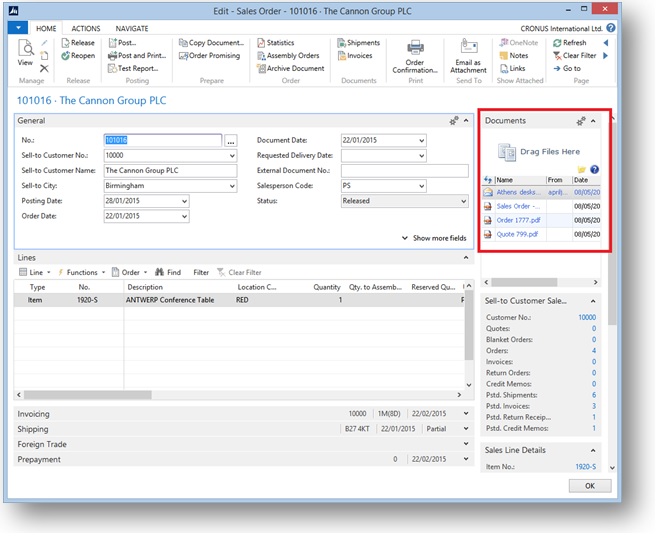
Task: Open the Shipments documents icon
Action: (341, 43)
